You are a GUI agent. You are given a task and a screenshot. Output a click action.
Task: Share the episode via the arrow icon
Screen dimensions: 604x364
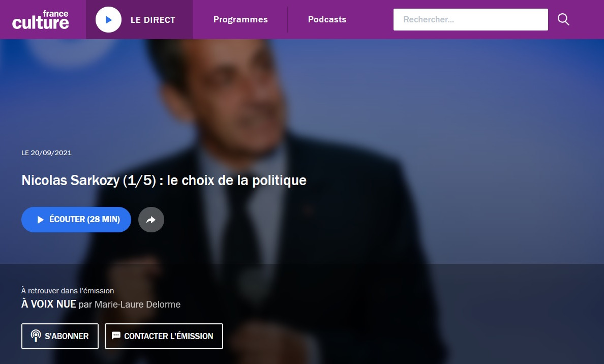point(151,220)
